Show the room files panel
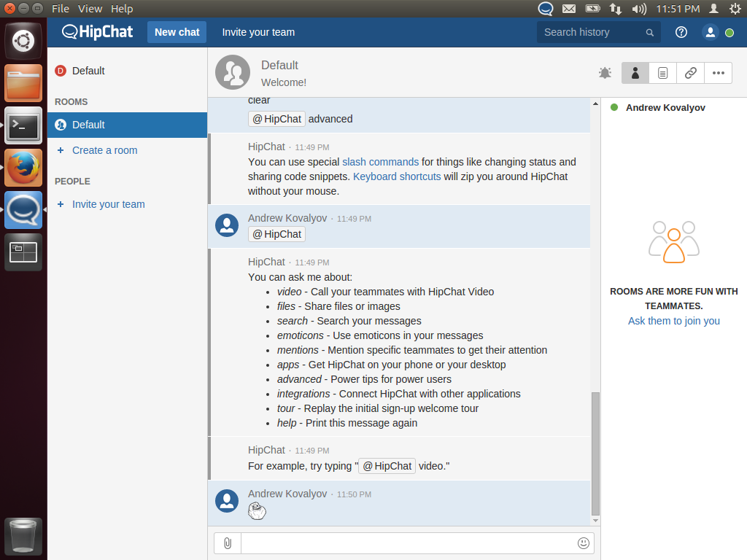747x560 pixels. pos(662,73)
